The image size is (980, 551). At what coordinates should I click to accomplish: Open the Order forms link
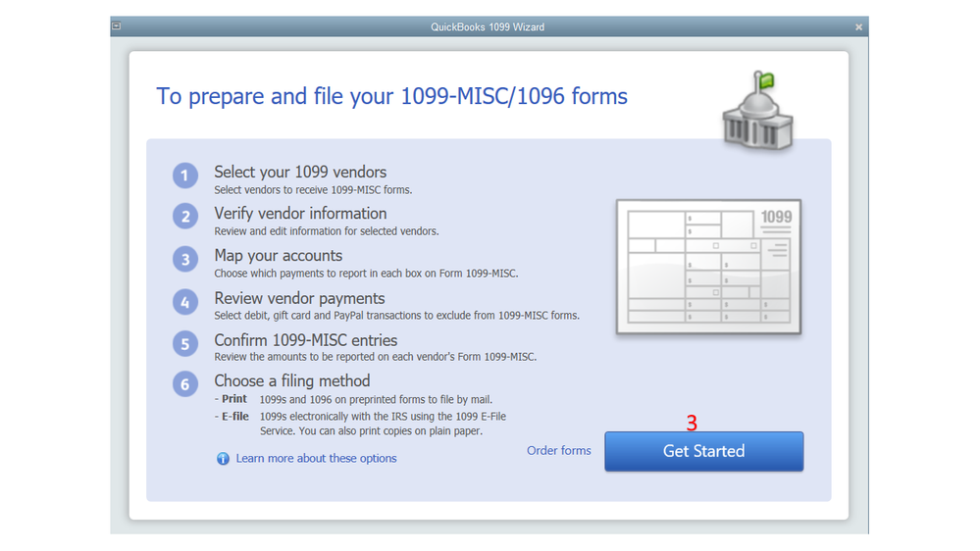559,450
